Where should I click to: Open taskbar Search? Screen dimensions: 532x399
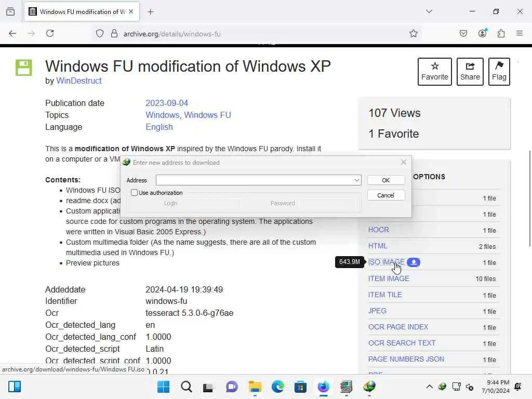[187, 387]
